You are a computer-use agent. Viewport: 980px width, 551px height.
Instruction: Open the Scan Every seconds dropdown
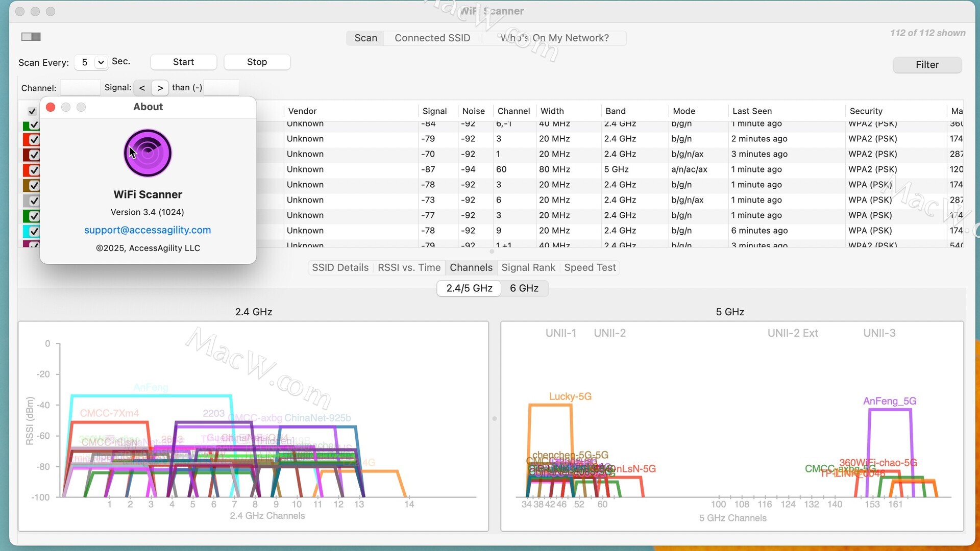click(x=101, y=62)
